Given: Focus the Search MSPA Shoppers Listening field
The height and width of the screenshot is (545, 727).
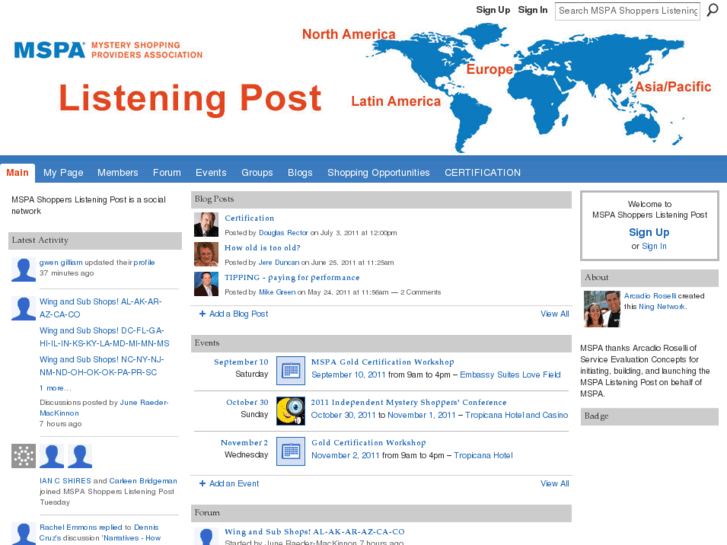Looking at the screenshot, I should 628,11.
